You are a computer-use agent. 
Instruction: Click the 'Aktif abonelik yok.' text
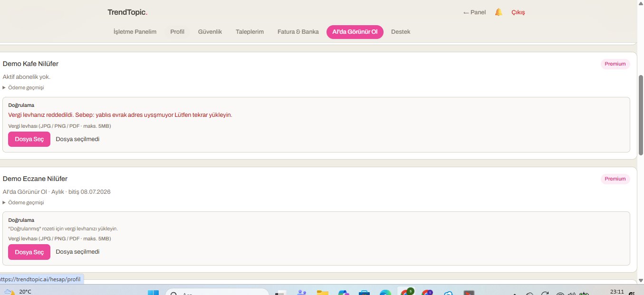(x=27, y=76)
